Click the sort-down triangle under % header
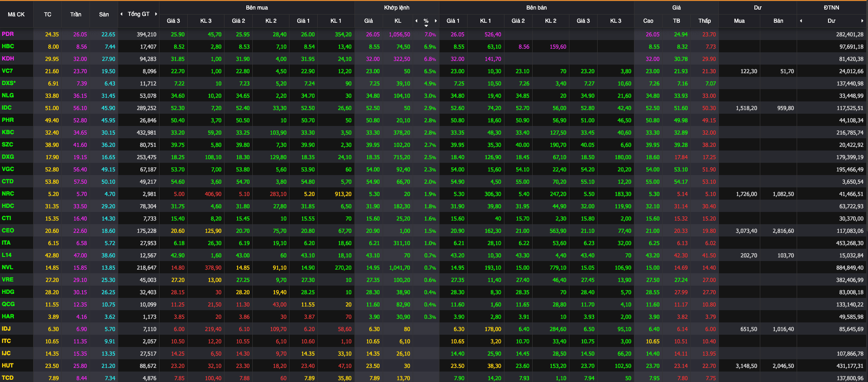 (426, 26)
